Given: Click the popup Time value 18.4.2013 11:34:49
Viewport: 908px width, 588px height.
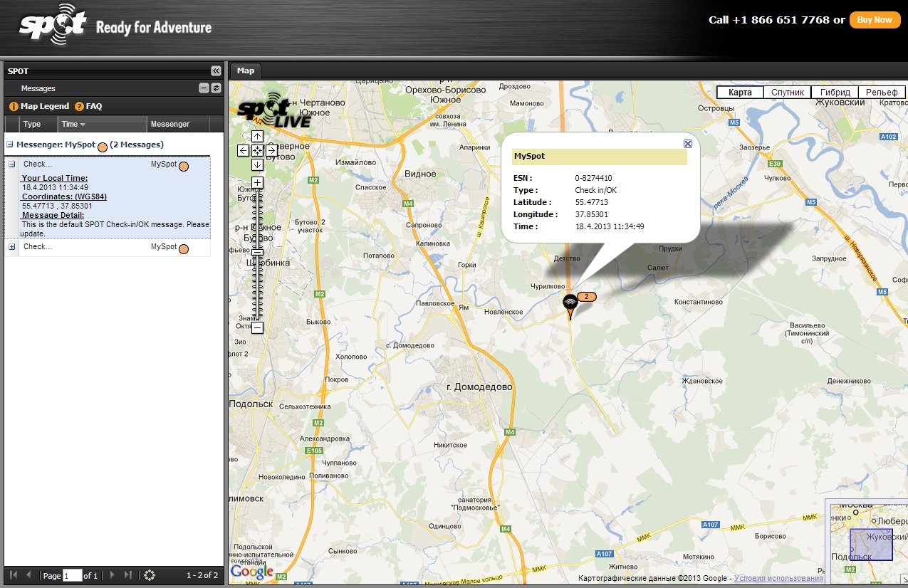Looking at the screenshot, I should click(610, 226).
